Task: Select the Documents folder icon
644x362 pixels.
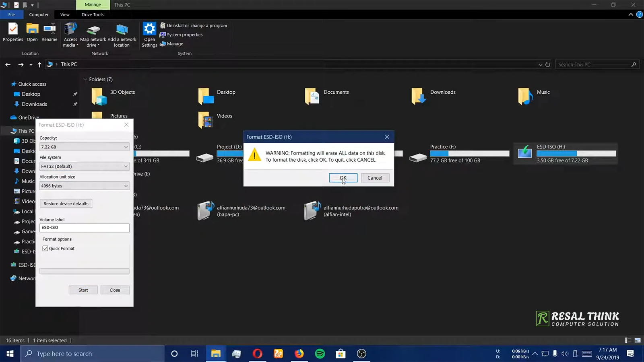Action: (312, 97)
